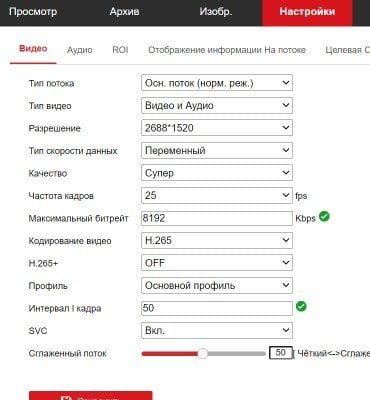
Task: Expand the Качество dropdown
Action: [x=217, y=173]
